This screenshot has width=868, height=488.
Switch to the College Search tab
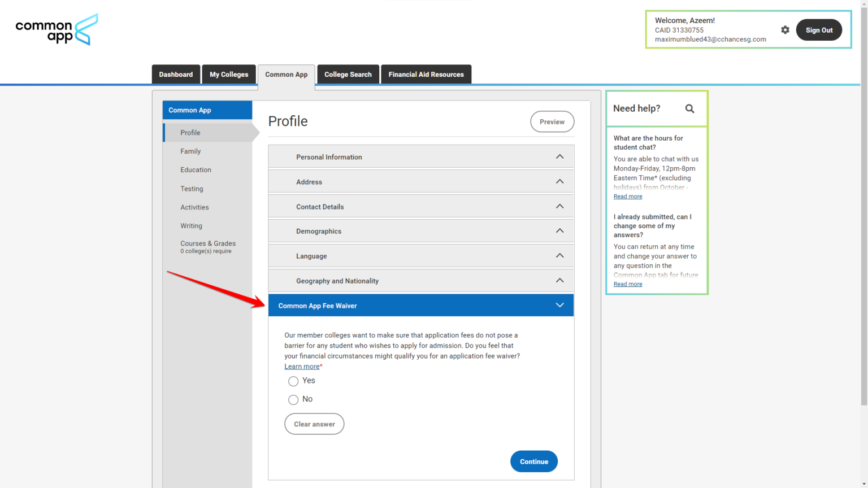point(348,74)
